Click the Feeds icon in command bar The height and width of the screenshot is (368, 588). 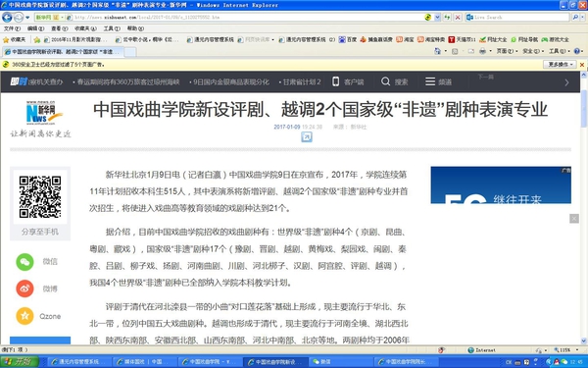click(455, 51)
